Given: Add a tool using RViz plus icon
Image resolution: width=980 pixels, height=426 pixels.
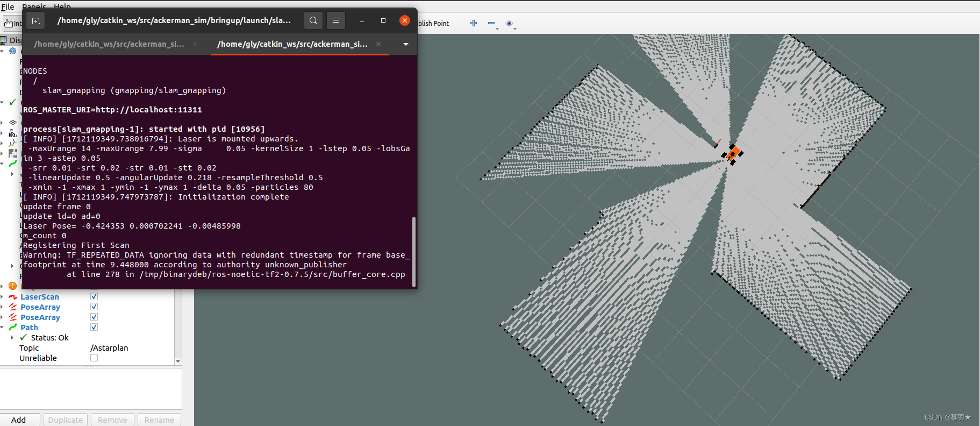Looking at the screenshot, I should pos(474,23).
